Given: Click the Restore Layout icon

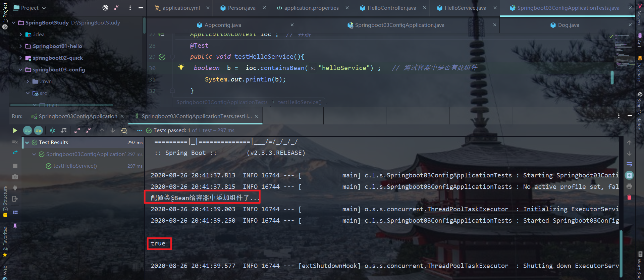Looking at the screenshot, I should (x=15, y=213).
